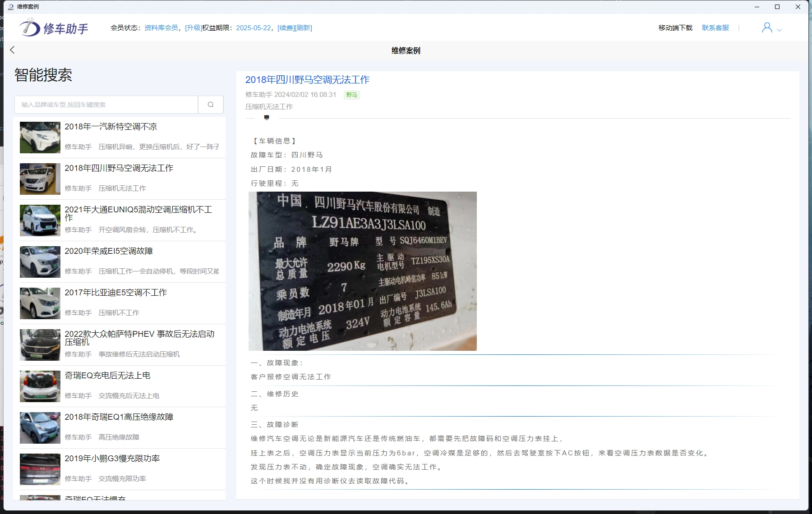Click thumbnail for 大通EUNIQ5 case
This screenshot has width=812, height=514.
pyautogui.click(x=40, y=220)
